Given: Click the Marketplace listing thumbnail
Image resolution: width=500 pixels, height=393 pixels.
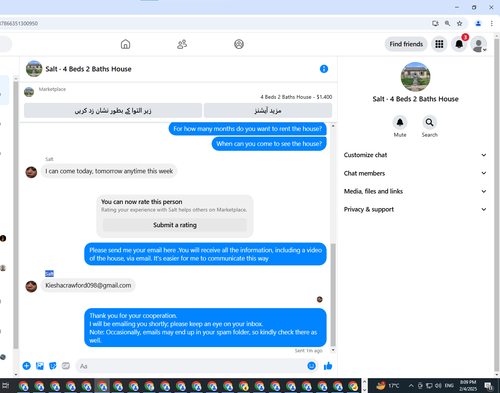Looking at the screenshot, I should [x=29, y=92].
